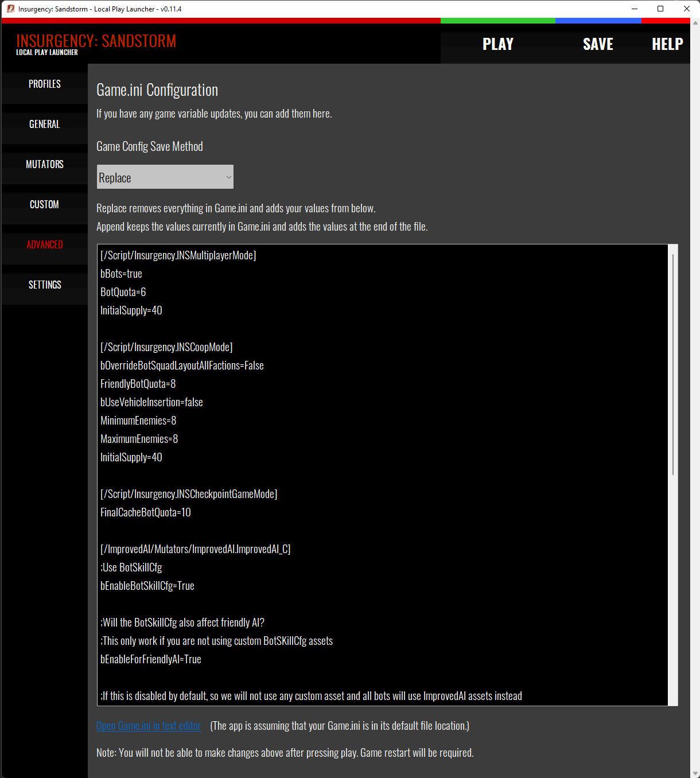The width and height of the screenshot is (700, 778).
Task: Click the line "FinalCacheBotQuota=10"
Action: pos(146,512)
